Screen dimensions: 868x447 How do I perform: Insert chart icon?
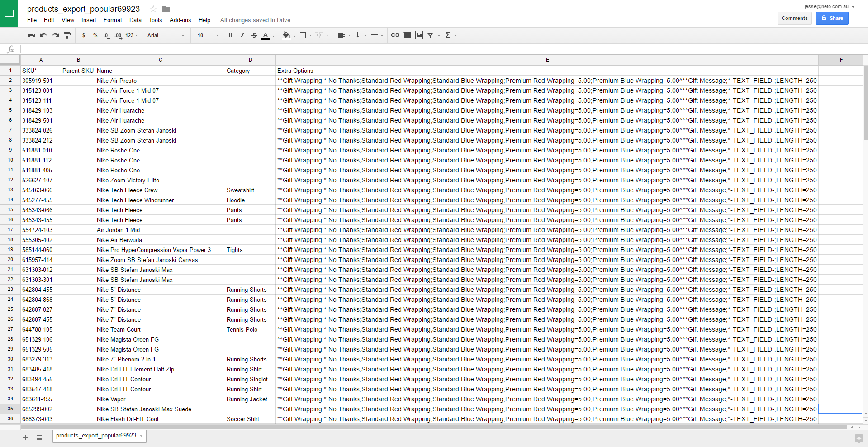point(419,35)
